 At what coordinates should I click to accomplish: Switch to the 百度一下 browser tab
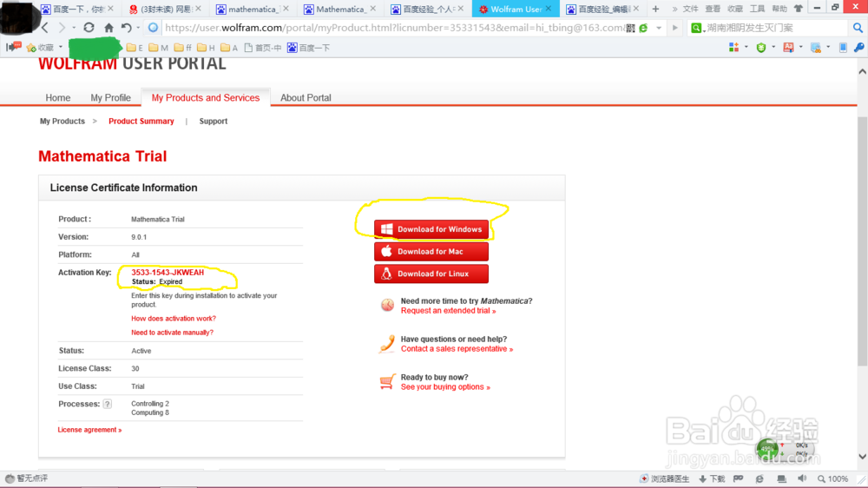click(x=76, y=9)
